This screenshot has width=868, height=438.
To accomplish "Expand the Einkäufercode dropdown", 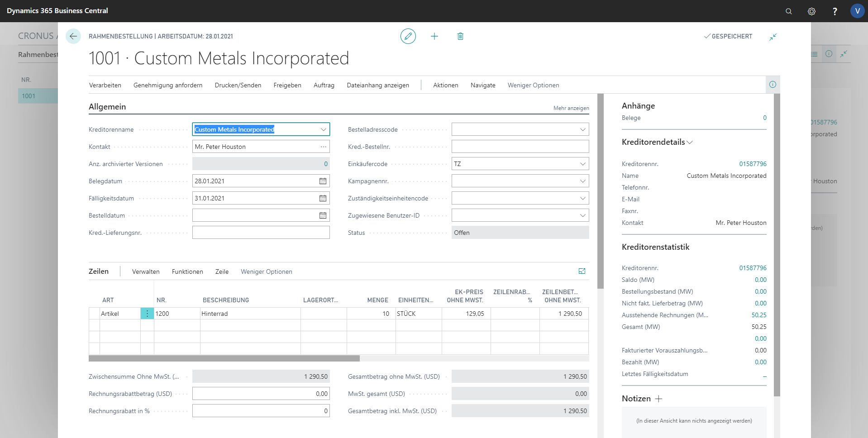I will [582, 164].
